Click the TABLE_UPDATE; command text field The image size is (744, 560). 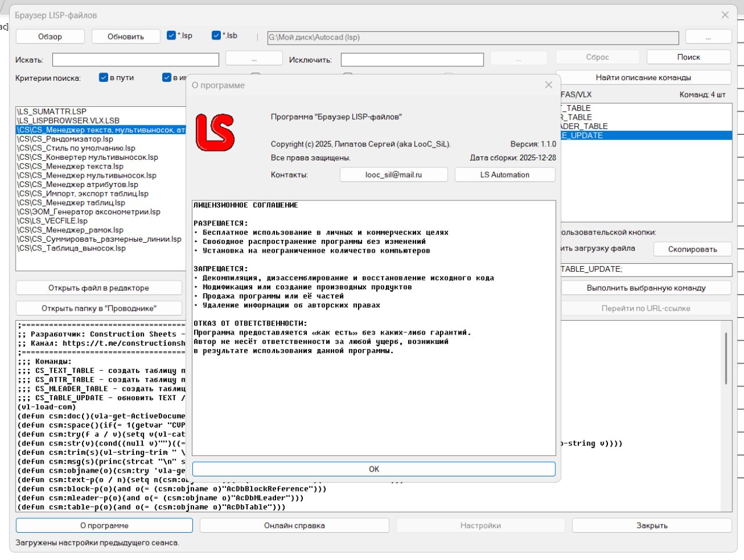[645, 270]
